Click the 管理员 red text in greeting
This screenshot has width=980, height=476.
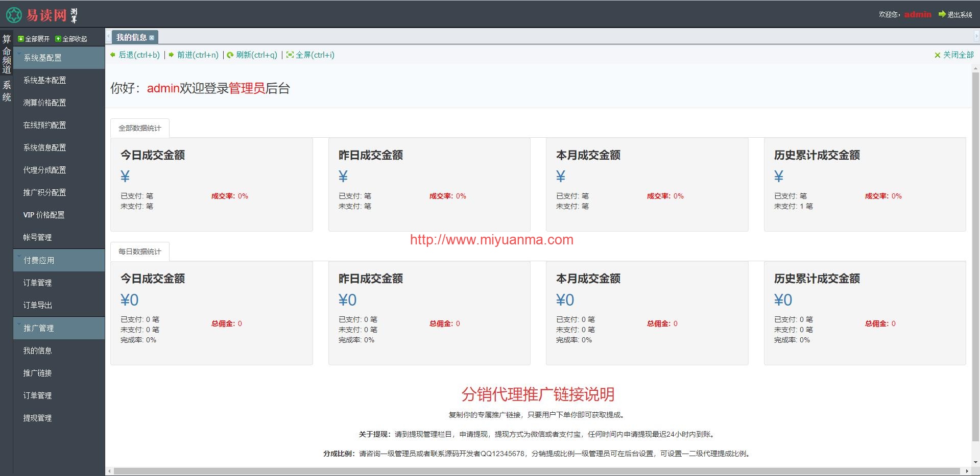247,88
